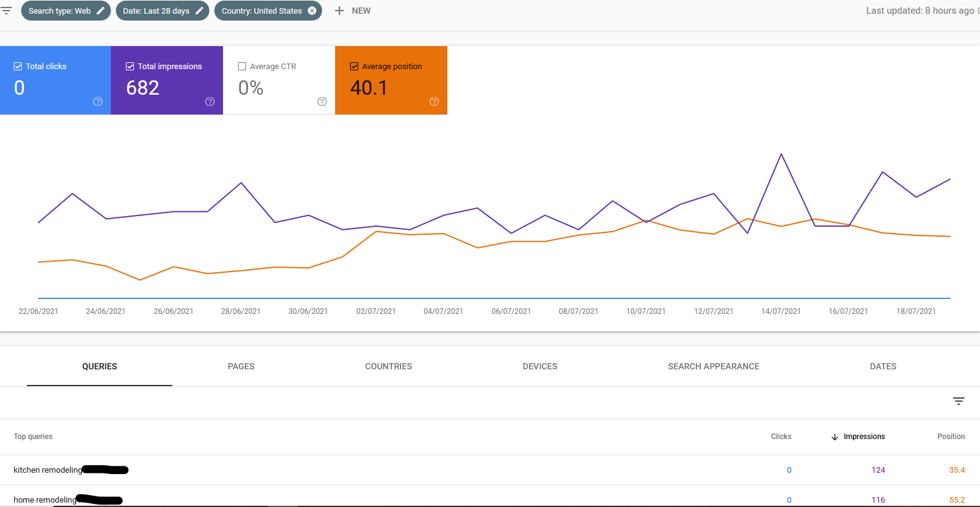The height and width of the screenshot is (507, 980).
Task: Uncheck the Total clicks checkbox
Action: (18, 66)
